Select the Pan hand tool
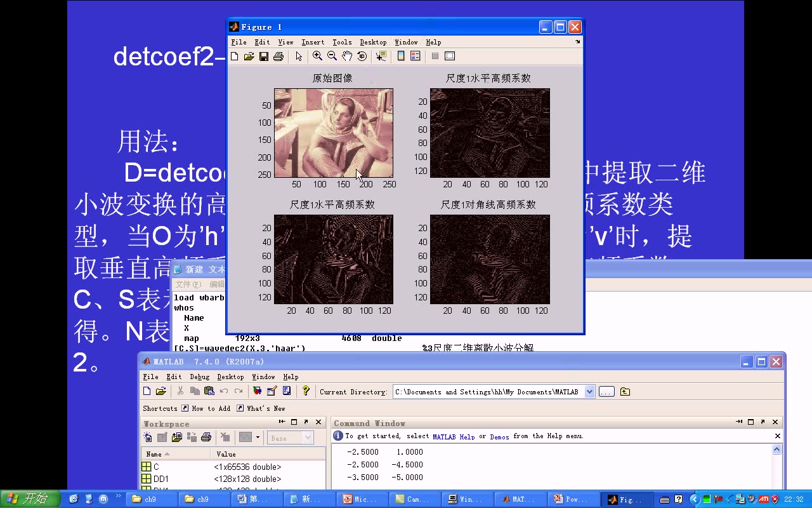Screen dimensions: 812x508 click(x=347, y=57)
